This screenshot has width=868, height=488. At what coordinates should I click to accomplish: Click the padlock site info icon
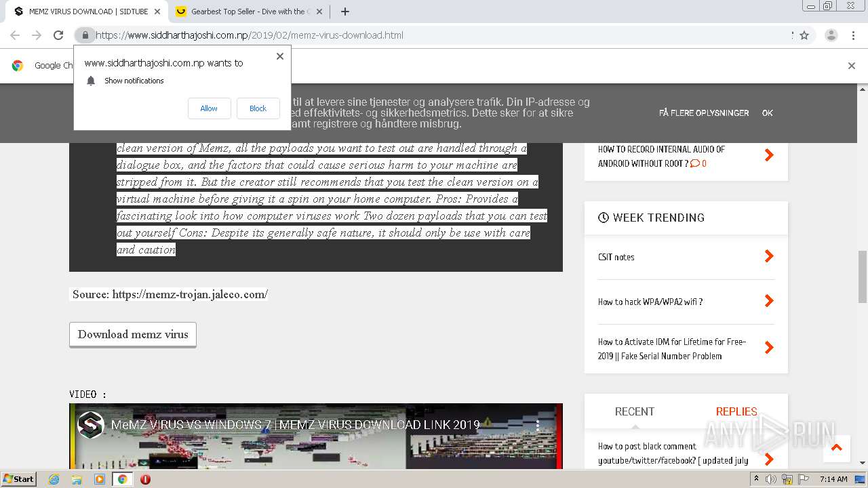click(85, 35)
